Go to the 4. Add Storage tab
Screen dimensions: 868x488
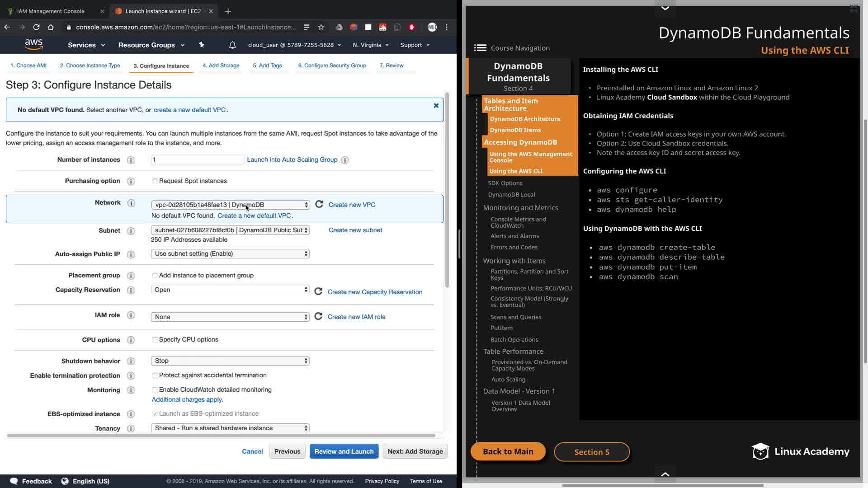coord(221,66)
